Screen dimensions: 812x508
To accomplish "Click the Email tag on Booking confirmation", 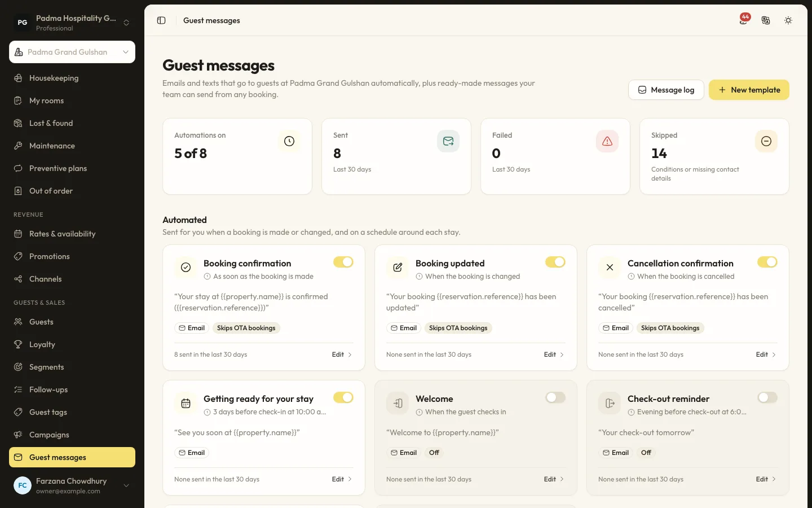I will tap(192, 328).
